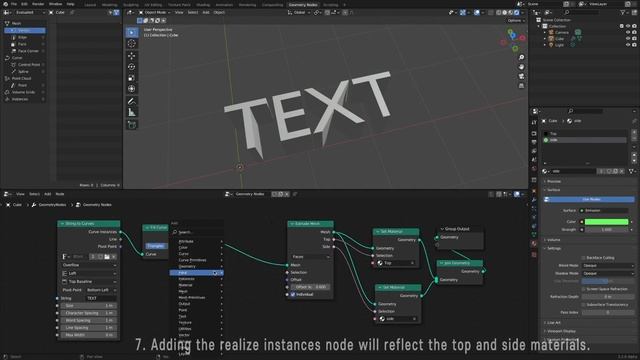Click the Search field in Add menu
This screenshot has height=360, width=640.
(197, 232)
